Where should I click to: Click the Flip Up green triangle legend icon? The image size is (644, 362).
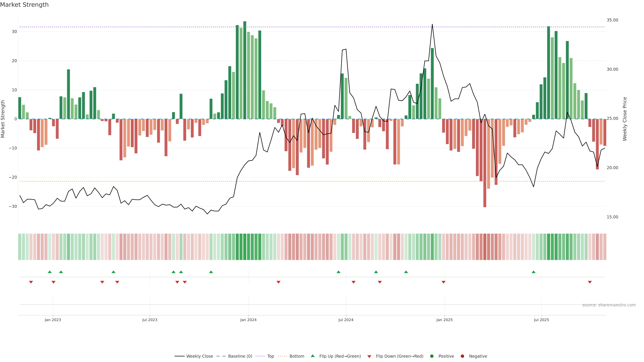[312, 356]
